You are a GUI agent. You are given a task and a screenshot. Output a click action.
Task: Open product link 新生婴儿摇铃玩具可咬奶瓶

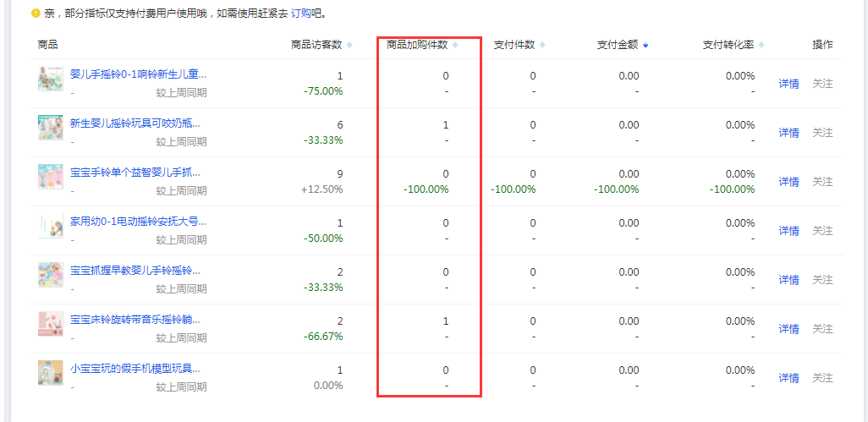click(135, 123)
